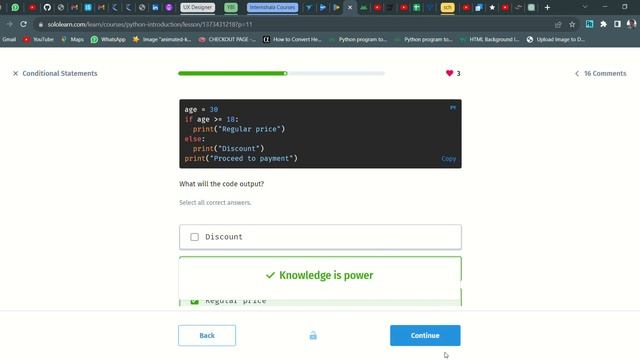640x360 pixels.
Task: Switch to the green spreadsheet icon tab
Action: tap(417, 7)
